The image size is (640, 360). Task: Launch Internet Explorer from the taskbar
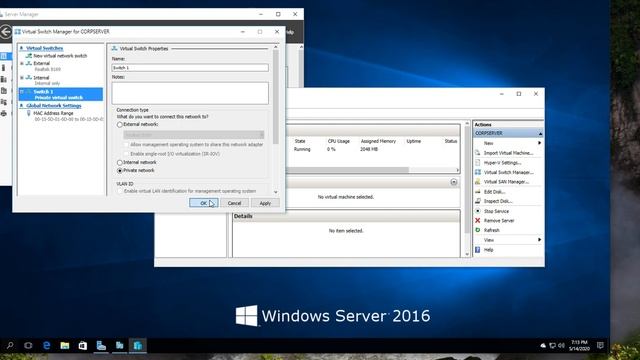[x=47, y=346]
